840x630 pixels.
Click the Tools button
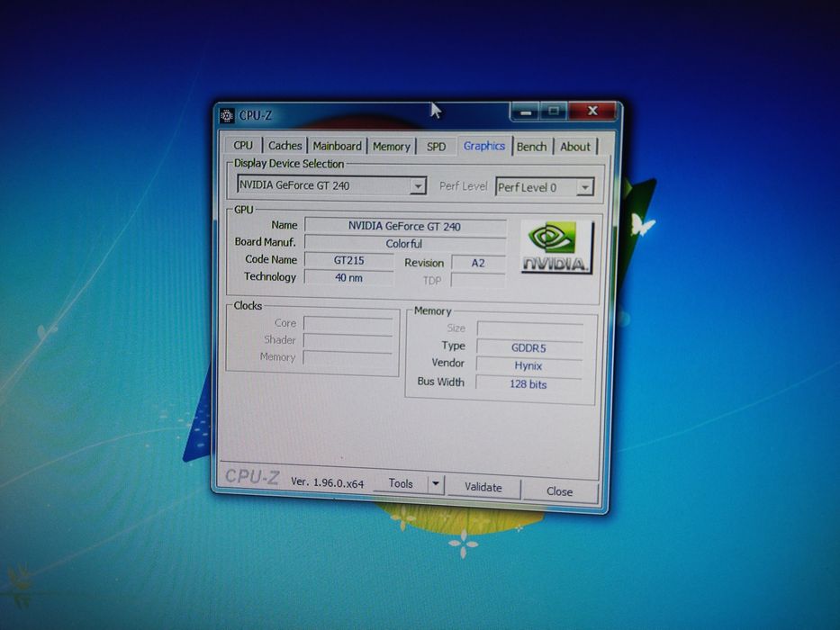[401, 483]
